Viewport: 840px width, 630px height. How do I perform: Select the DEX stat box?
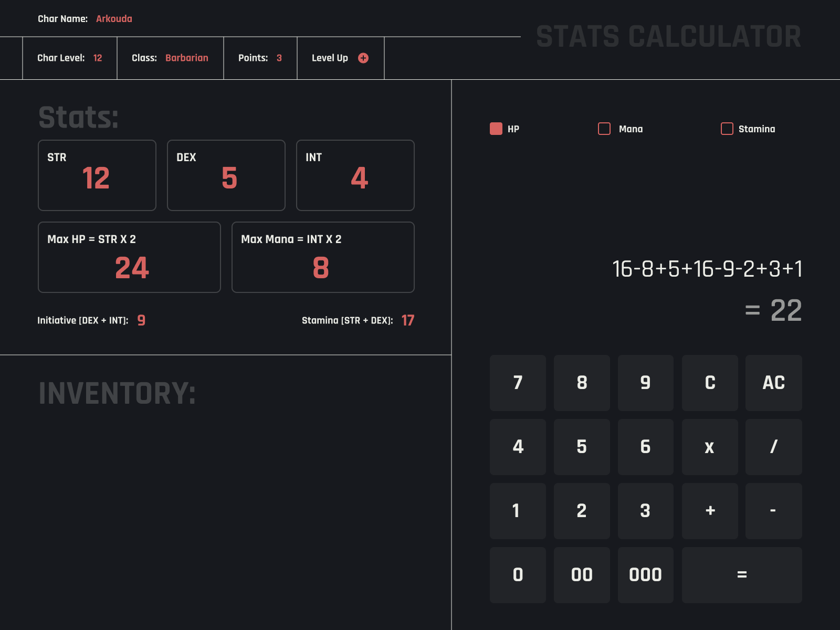pos(226,175)
